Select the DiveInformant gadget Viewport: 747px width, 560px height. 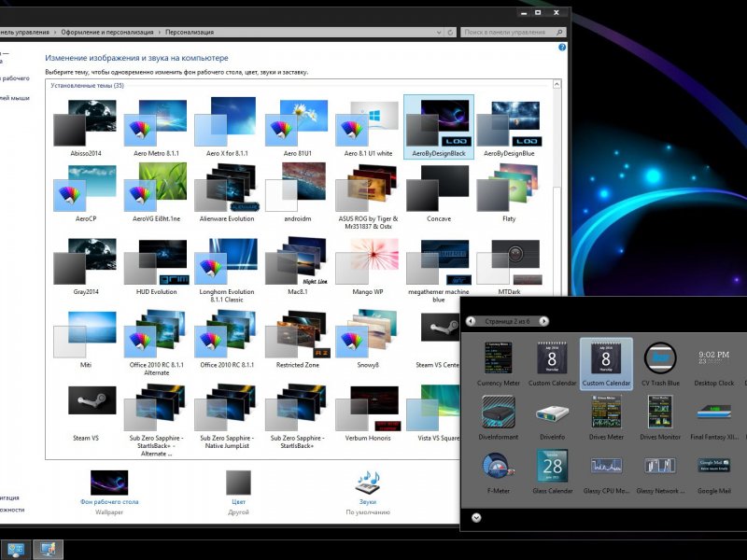pos(499,417)
